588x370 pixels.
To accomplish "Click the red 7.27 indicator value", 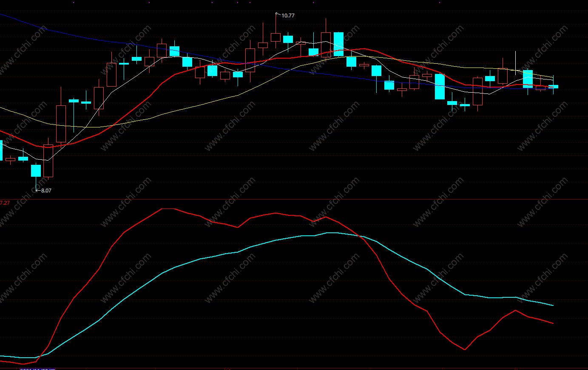I will click(x=5, y=203).
